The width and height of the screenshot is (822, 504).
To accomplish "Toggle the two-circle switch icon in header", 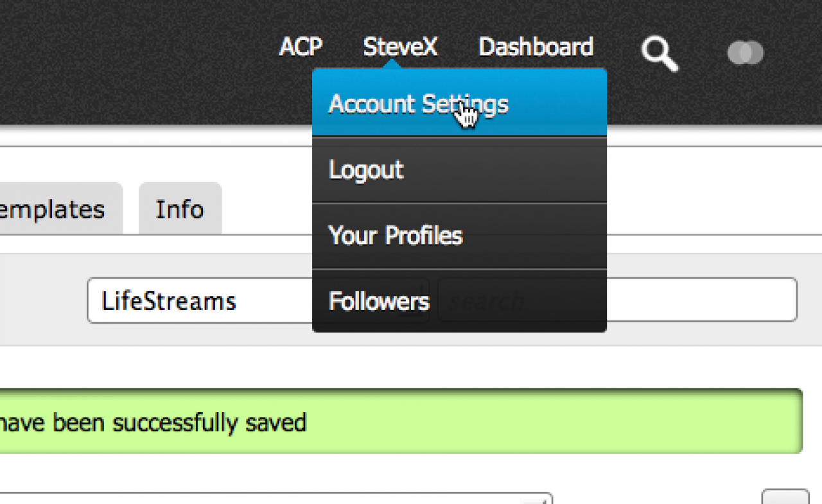I will (745, 53).
